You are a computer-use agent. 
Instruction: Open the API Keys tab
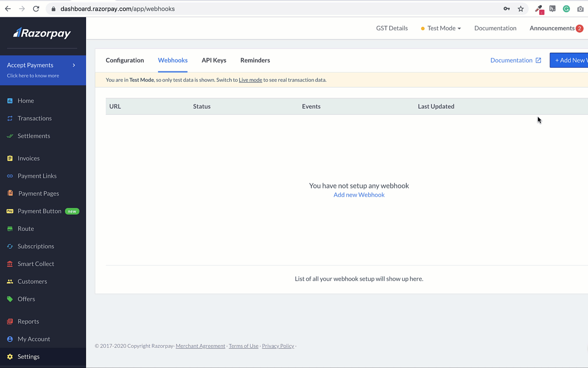click(214, 60)
